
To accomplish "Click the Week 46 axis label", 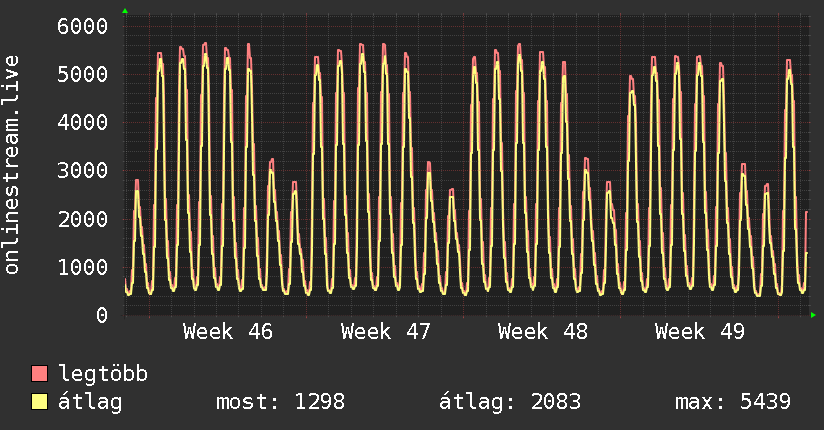I will 228,332.
